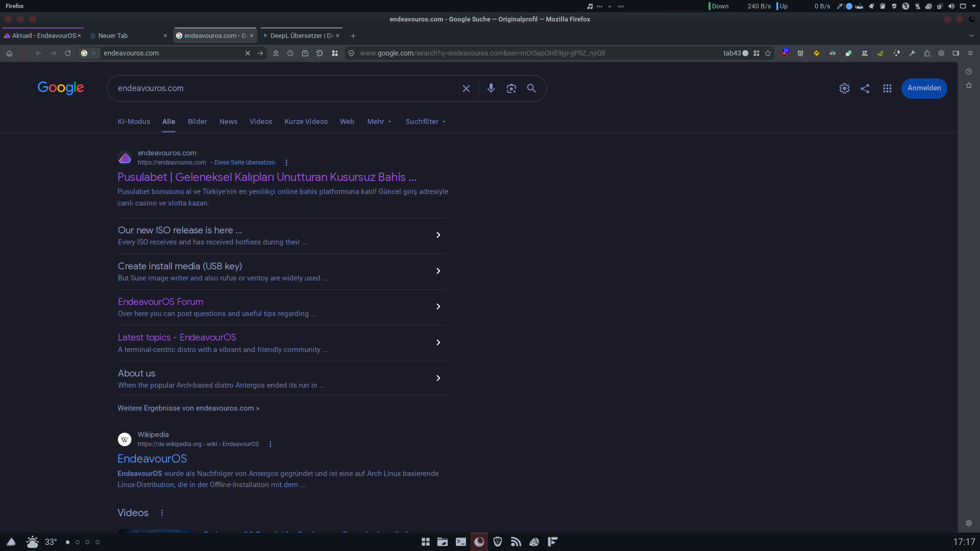Clear the Firefox search bar text
Image resolution: width=980 pixels, height=551 pixels.
click(248, 53)
